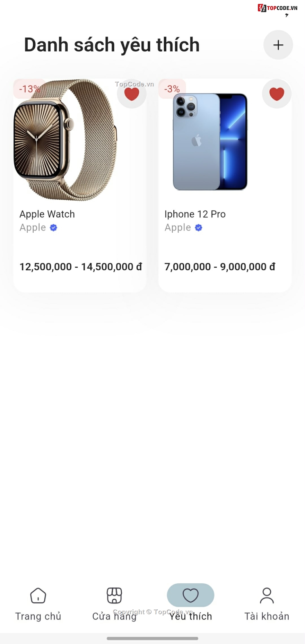
Task: Open the Trang chủ home icon
Action: [38, 596]
